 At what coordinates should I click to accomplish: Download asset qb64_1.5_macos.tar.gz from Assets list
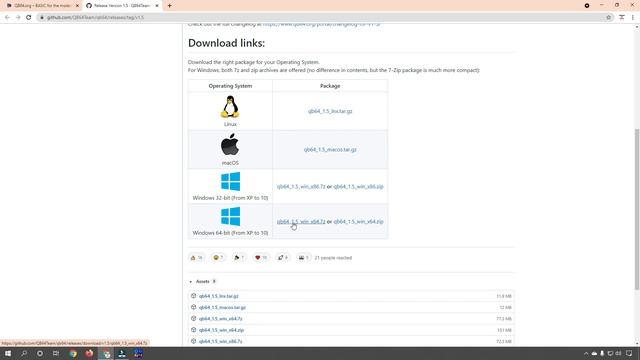pyautogui.click(x=222, y=307)
